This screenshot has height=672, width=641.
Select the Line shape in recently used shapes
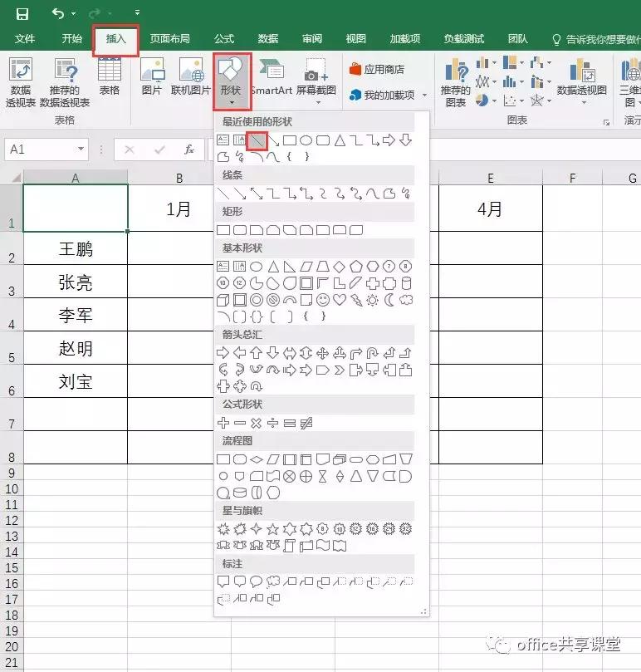point(257,140)
